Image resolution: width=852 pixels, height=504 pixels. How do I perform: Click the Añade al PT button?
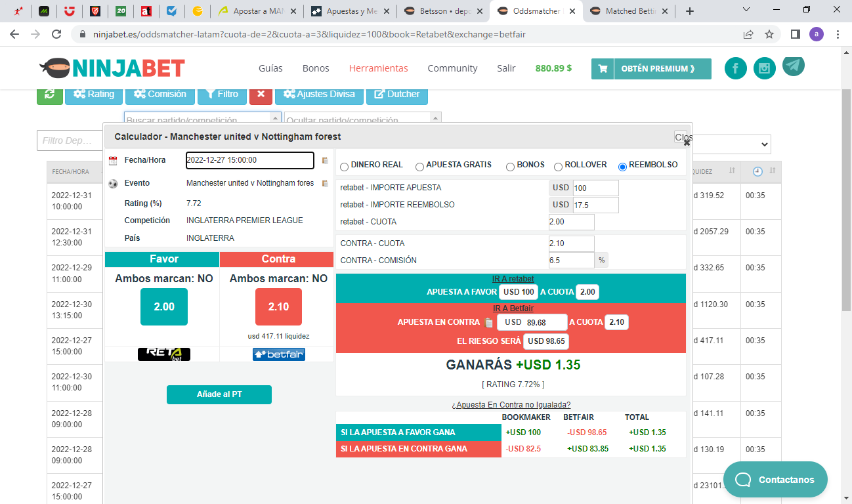pyautogui.click(x=219, y=394)
